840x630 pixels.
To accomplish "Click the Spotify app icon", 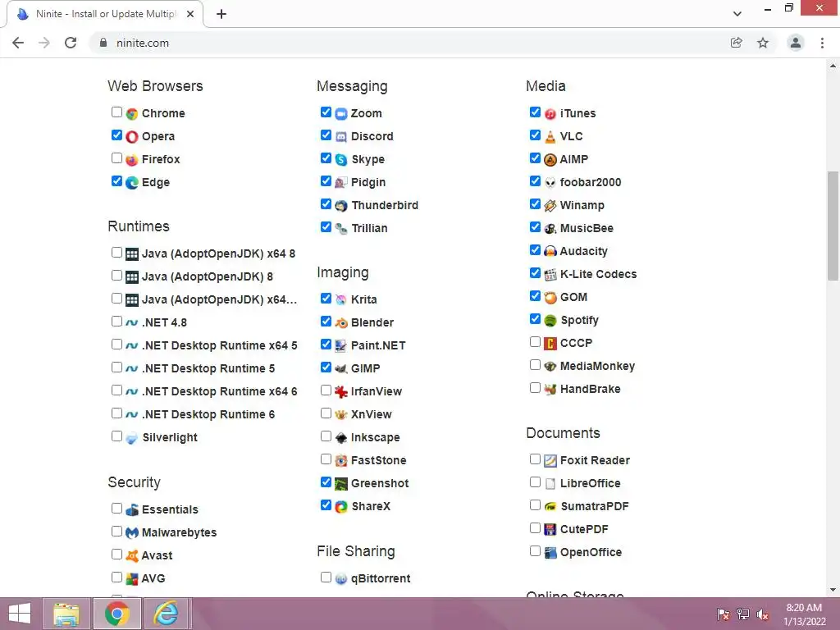I will (x=550, y=321).
